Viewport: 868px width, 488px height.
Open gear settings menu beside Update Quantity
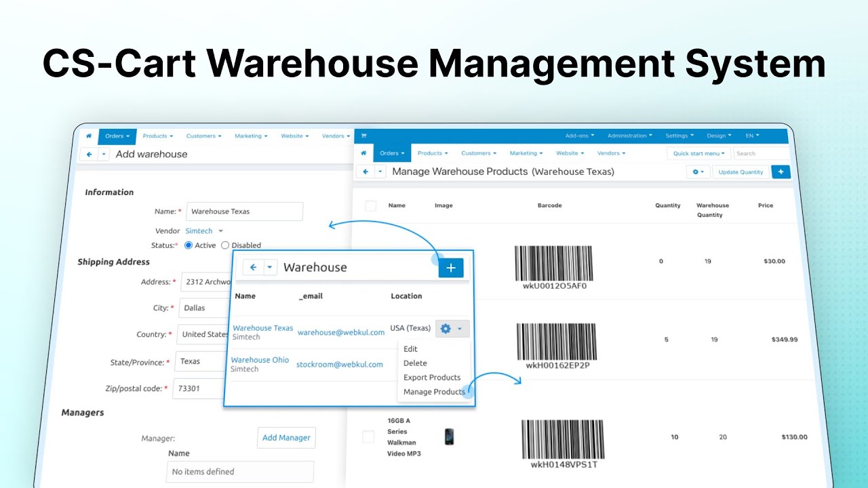point(698,171)
